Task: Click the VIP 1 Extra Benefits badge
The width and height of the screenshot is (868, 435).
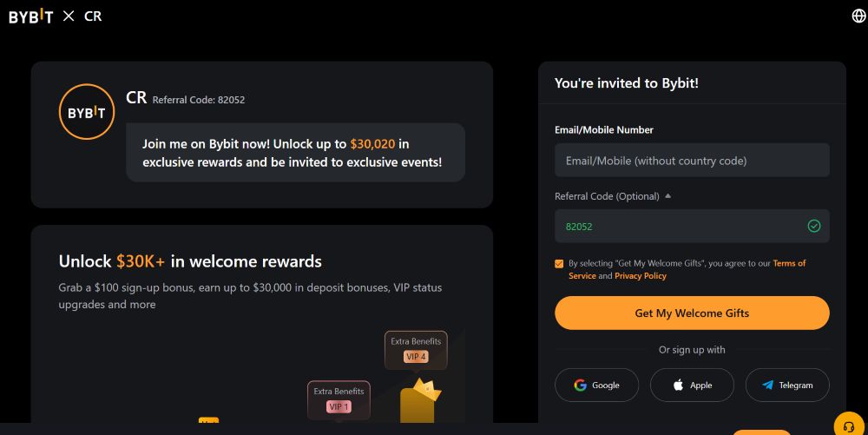Action: pyautogui.click(x=339, y=399)
